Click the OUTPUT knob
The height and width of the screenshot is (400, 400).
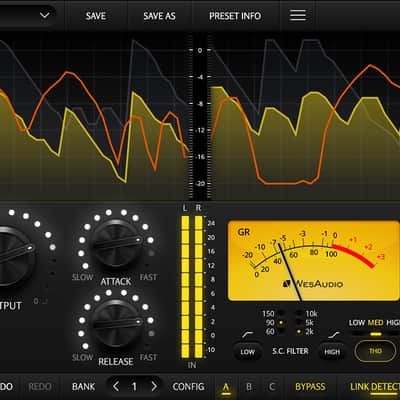coord(13,255)
